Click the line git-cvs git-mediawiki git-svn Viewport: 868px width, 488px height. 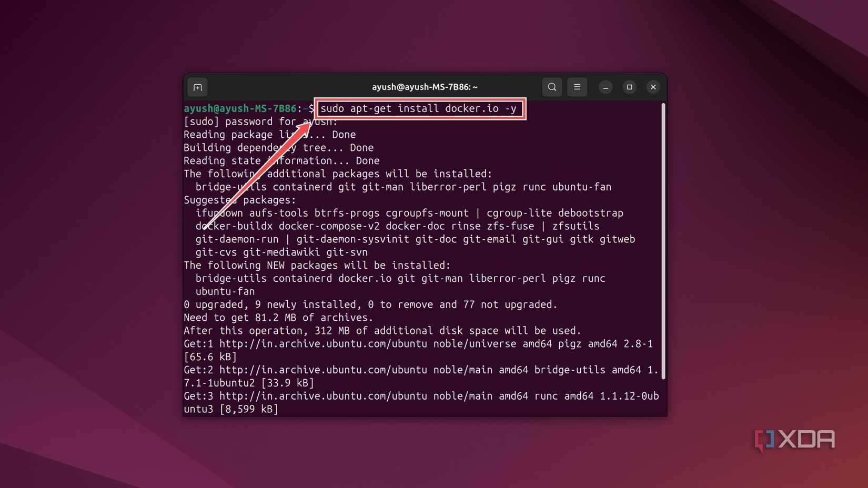[281, 252]
